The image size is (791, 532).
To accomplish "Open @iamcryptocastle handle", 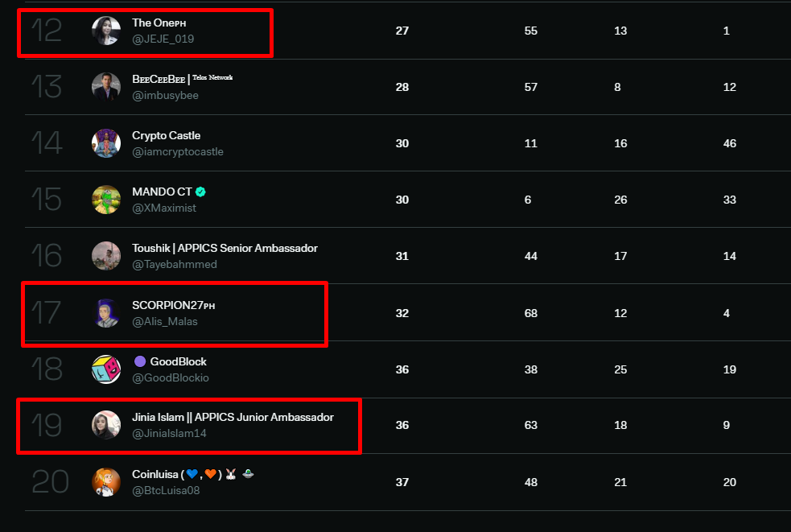I will click(x=178, y=152).
